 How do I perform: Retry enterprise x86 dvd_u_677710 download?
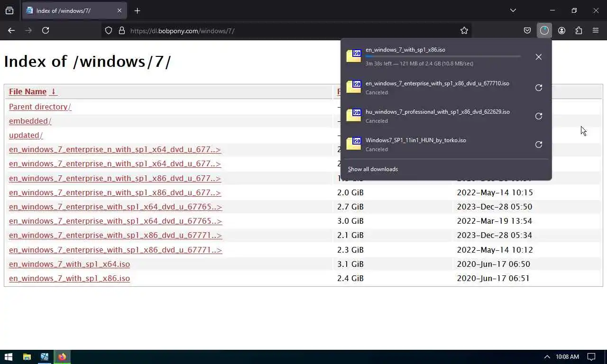pyautogui.click(x=539, y=88)
